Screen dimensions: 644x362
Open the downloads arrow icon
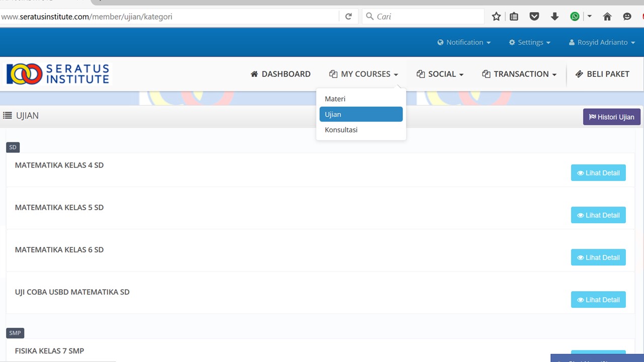(x=554, y=17)
